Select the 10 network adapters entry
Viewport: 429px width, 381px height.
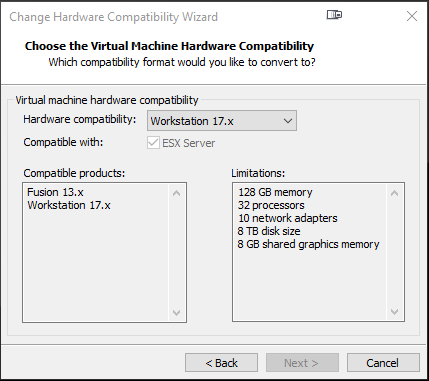coord(288,218)
